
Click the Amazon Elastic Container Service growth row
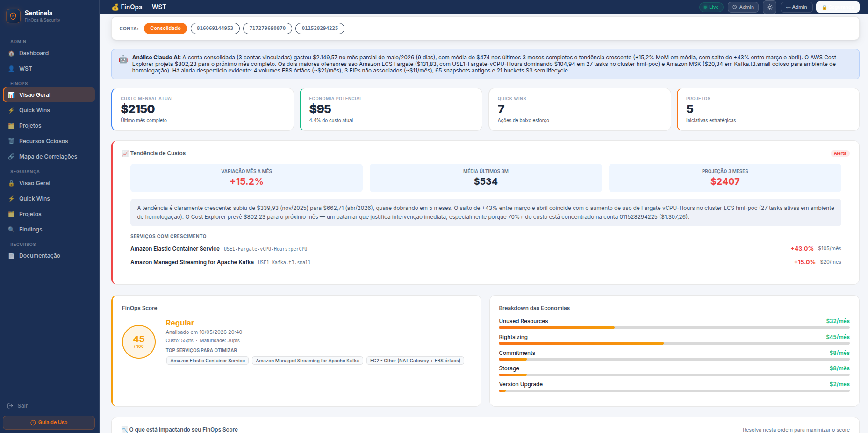[x=486, y=249]
